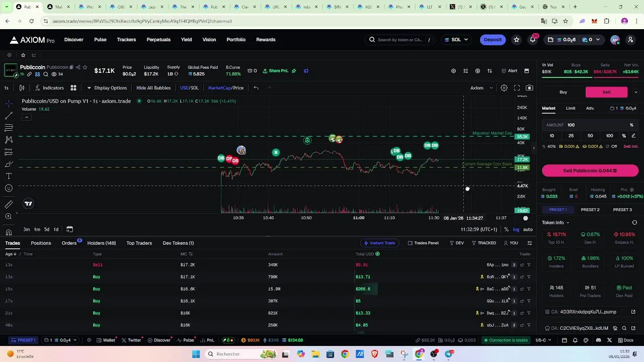Go to the Trackers page

click(x=126, y=40)
